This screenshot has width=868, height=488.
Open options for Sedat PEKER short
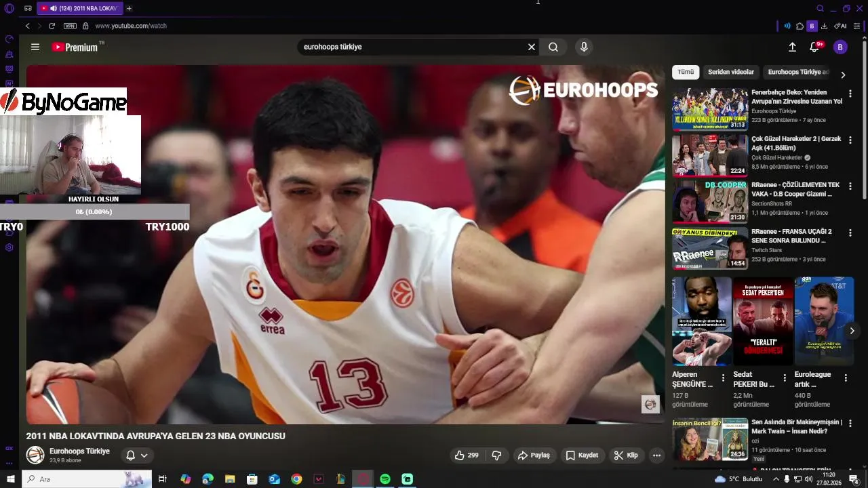pyautogui.click(x=785, y=378)
